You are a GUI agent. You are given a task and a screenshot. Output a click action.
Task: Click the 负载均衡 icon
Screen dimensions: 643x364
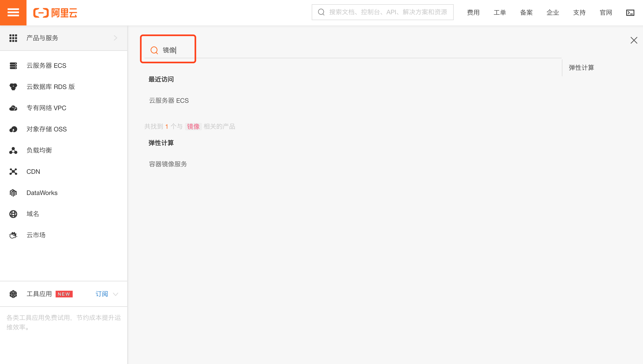click(13, 150)
